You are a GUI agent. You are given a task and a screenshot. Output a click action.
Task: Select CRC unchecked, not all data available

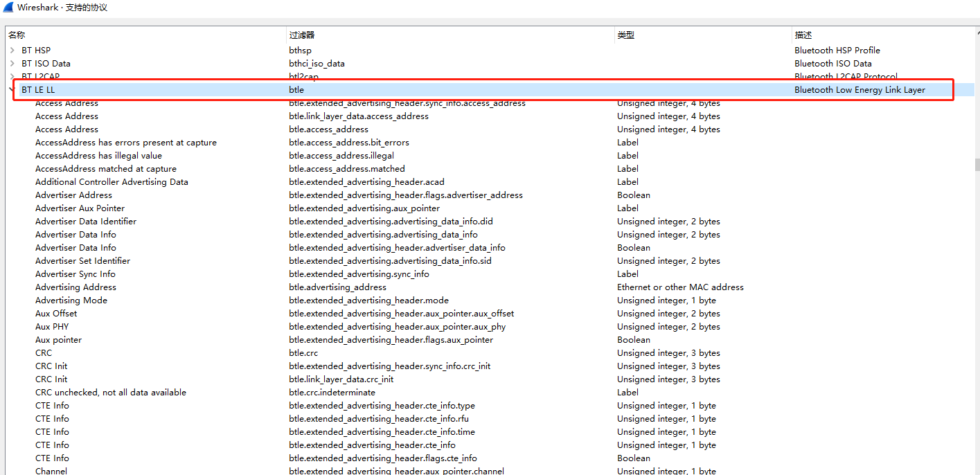(111, 393)
